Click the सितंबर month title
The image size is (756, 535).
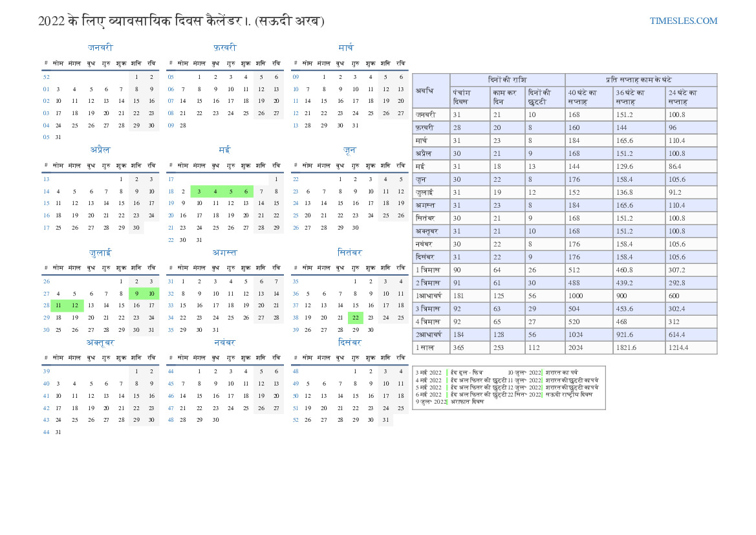pyautogui.click(x=349, y=252)
